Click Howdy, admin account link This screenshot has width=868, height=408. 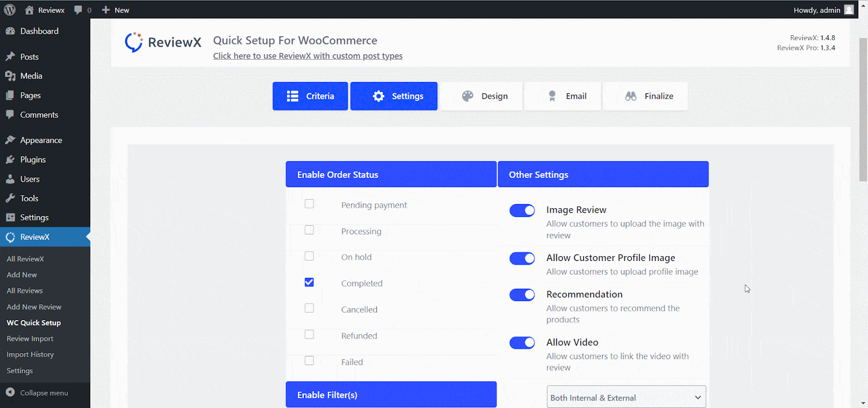tap(824, 10)
